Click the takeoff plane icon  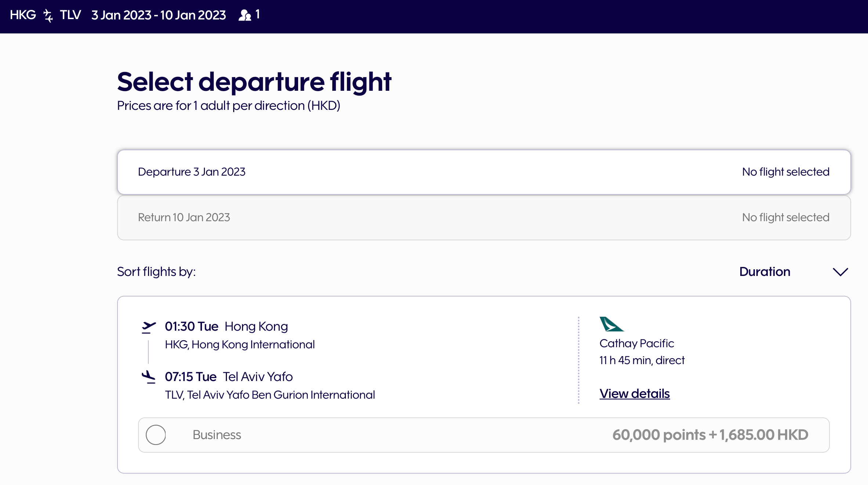click(149, 327)
